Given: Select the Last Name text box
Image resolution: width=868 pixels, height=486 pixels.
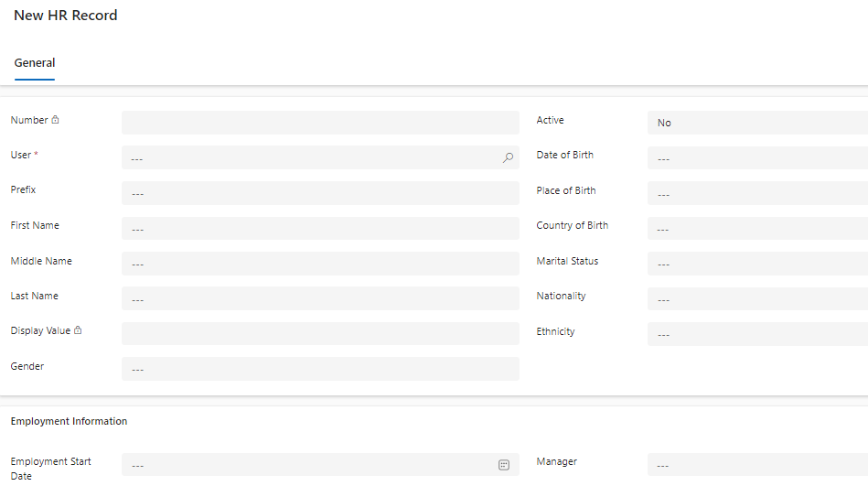Looking at the screenshot, I should coord(320,298).
